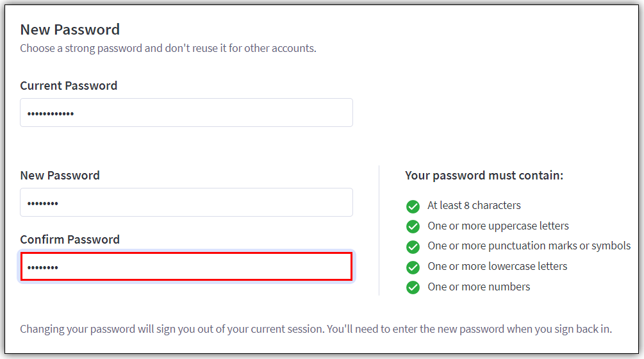
Task: Click the 'Your password must contain:' heading
Action: tap(484, 176)
